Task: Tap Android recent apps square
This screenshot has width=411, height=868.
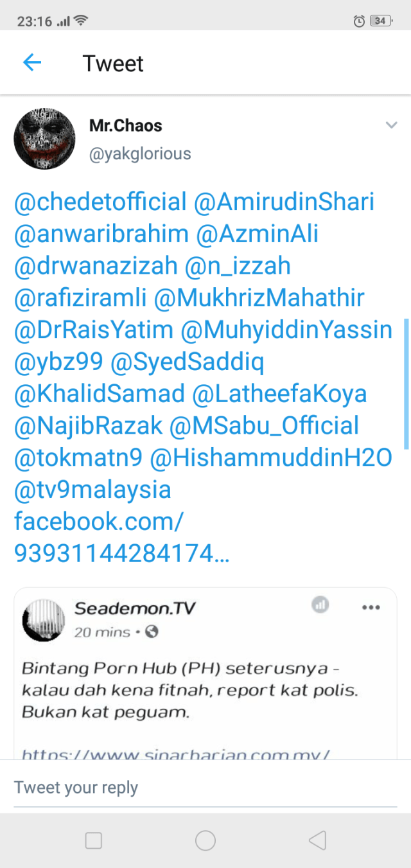Action: [94, 840]
